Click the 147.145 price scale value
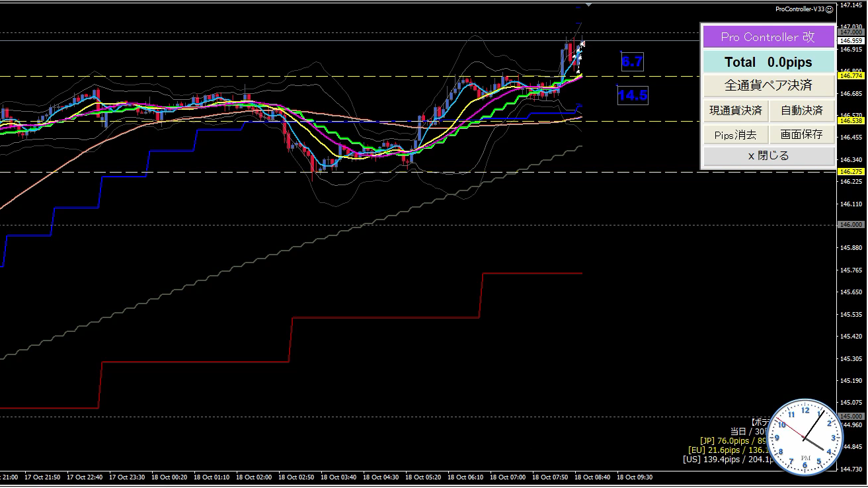This screenshot has height=488, width=868. (x=851, y=5)
